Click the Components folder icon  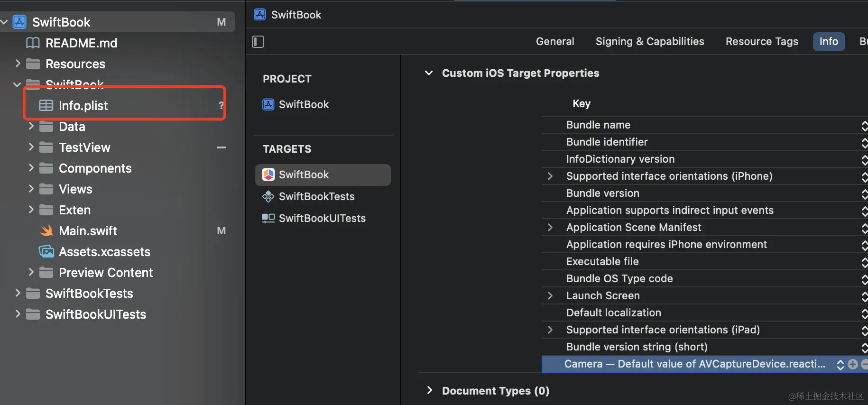[x=46, y=168]
